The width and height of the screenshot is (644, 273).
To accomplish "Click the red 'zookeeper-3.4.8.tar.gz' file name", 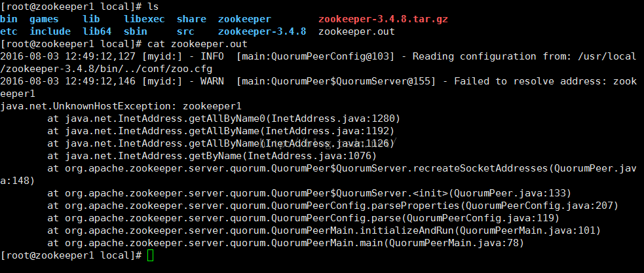I will (383, 19).
